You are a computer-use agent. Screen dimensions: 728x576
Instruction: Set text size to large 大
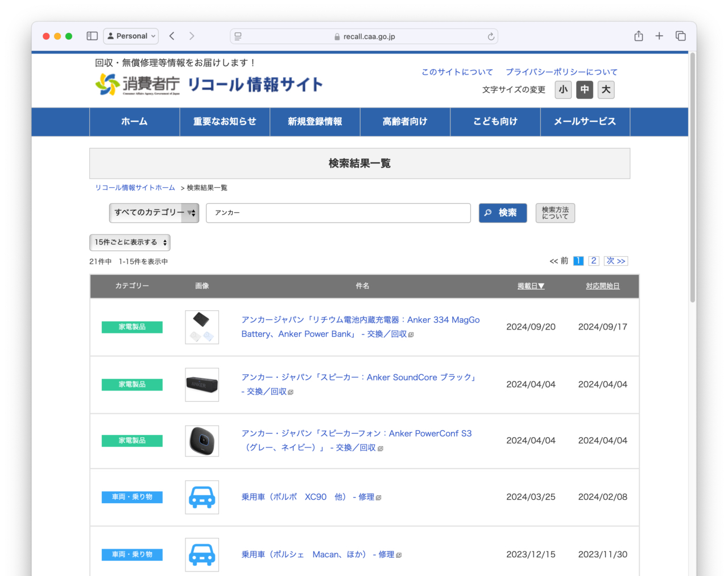(x=606, y=89)
